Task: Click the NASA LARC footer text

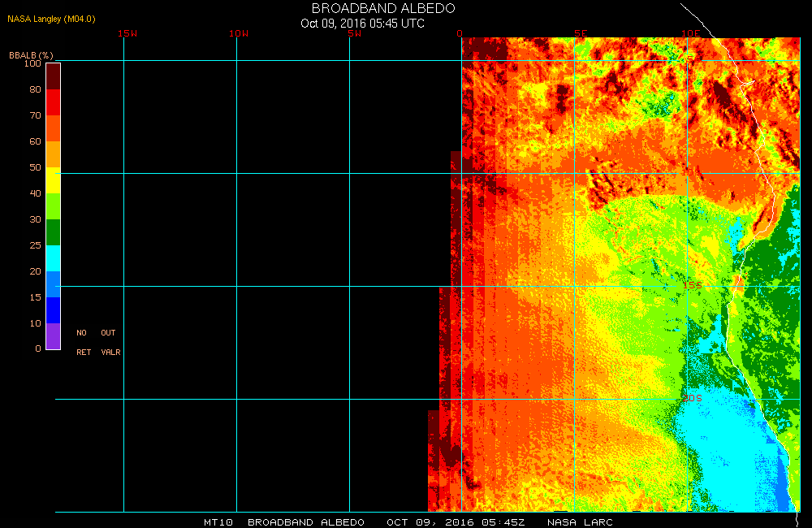Action: point(580,522)
